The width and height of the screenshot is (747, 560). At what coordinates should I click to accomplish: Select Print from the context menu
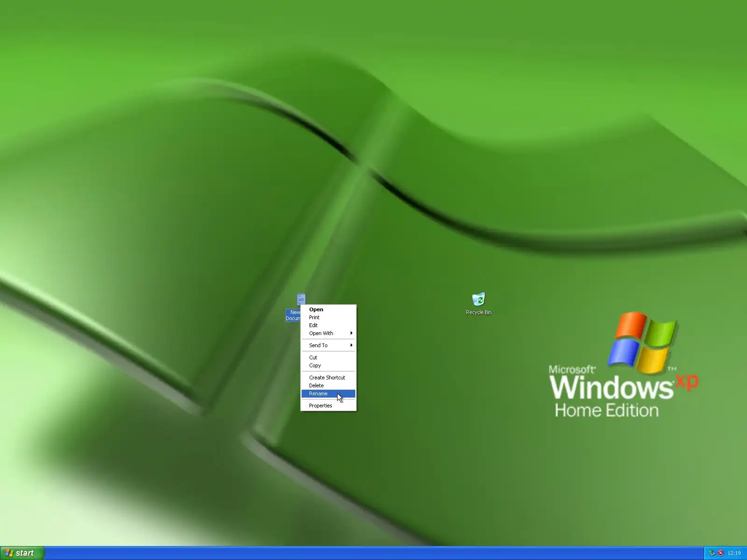click(328, 317)
